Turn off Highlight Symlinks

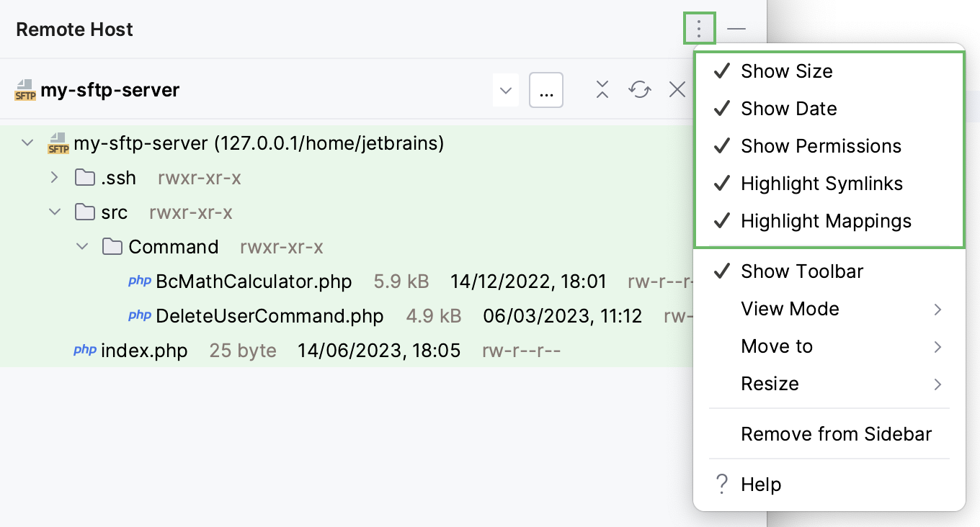click(822, 183)
